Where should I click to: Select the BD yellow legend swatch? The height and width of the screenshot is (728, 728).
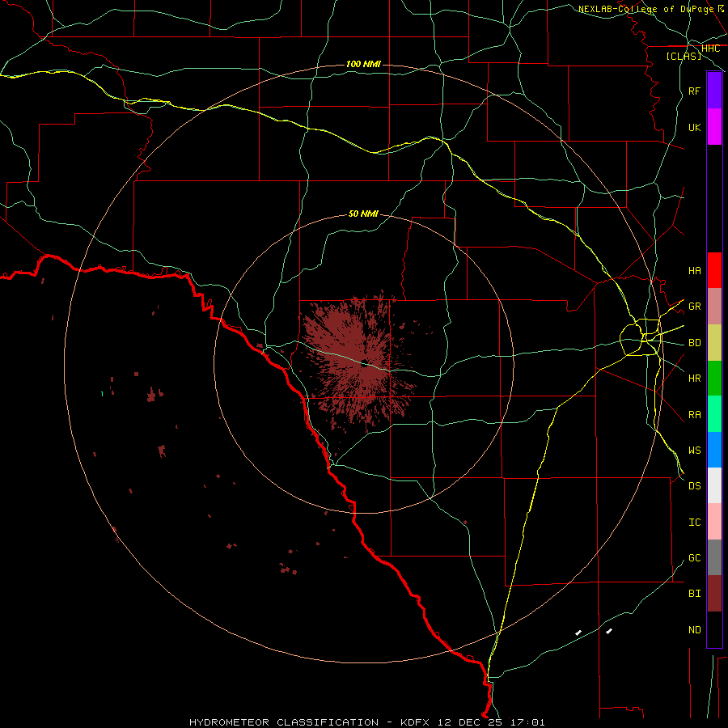pyautogui.click(x=714, y=343)
